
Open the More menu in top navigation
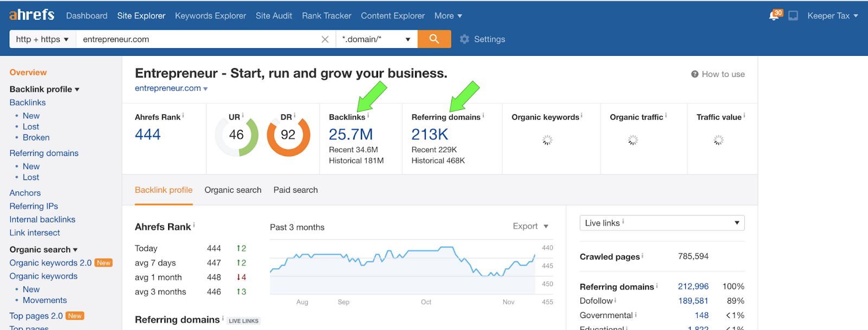pyautogui.click(x=448, y=16)
